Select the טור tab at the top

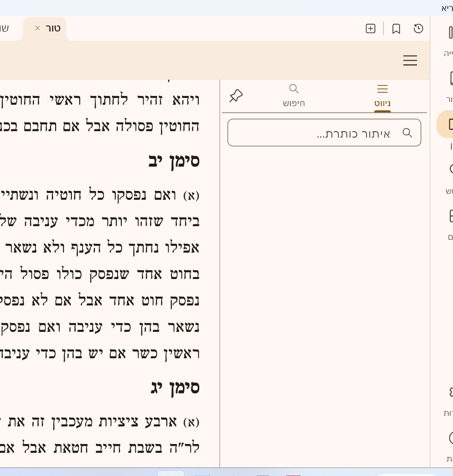52,28
